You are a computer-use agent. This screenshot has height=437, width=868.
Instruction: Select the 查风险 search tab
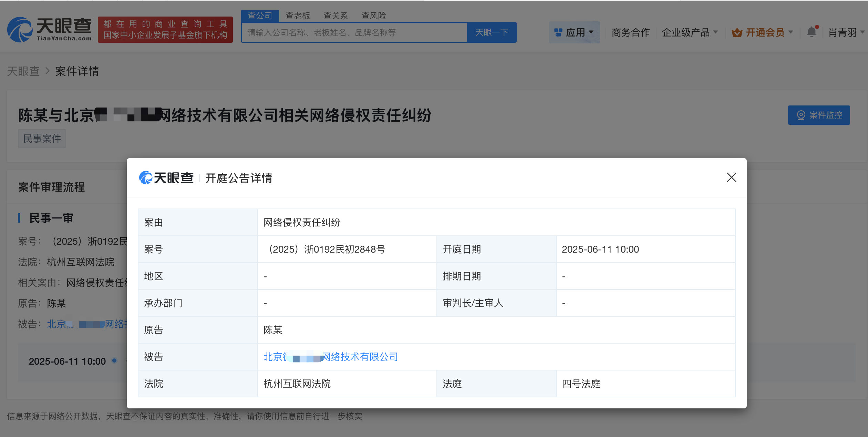tap(373, 16)
